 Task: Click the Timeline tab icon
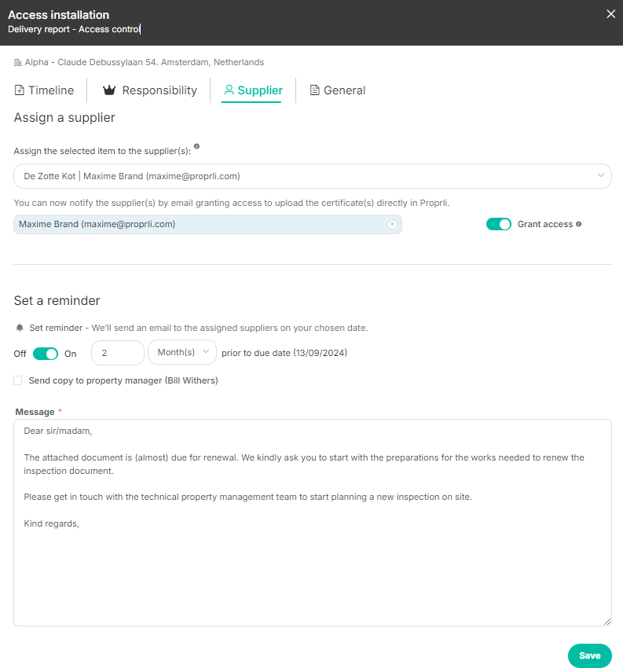click(x=19, y=90)
